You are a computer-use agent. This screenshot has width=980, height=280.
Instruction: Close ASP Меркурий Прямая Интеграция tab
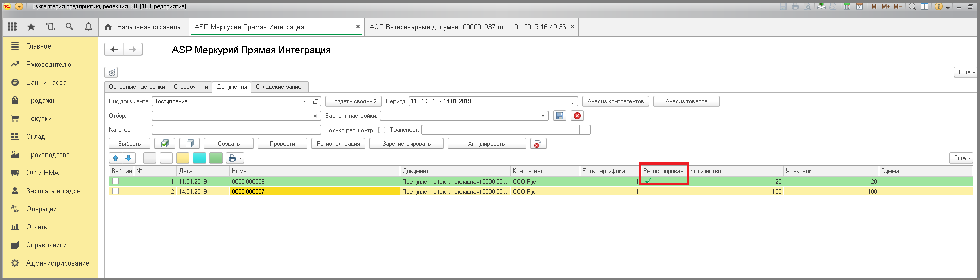point(358,27)
